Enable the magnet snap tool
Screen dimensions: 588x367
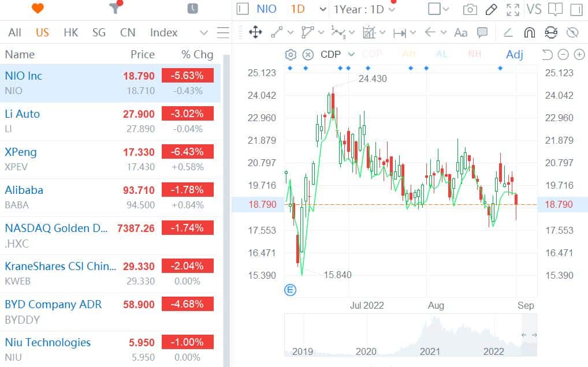coord(530,32)
